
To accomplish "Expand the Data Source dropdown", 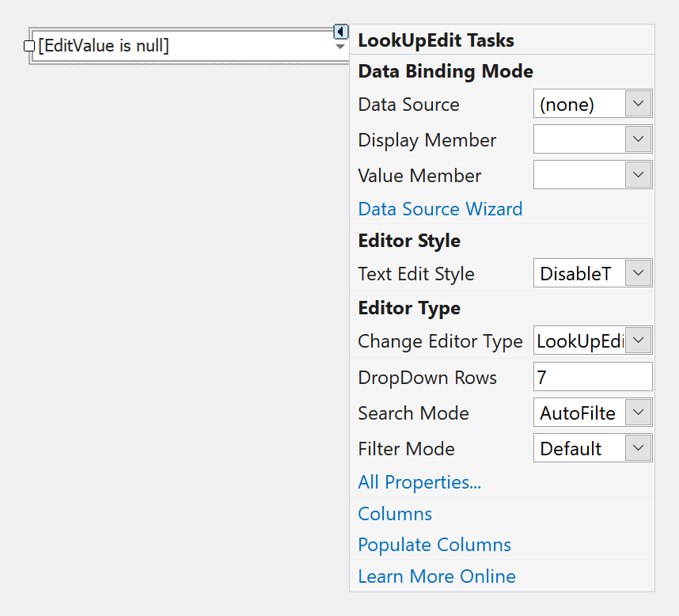I will (638, 104).
